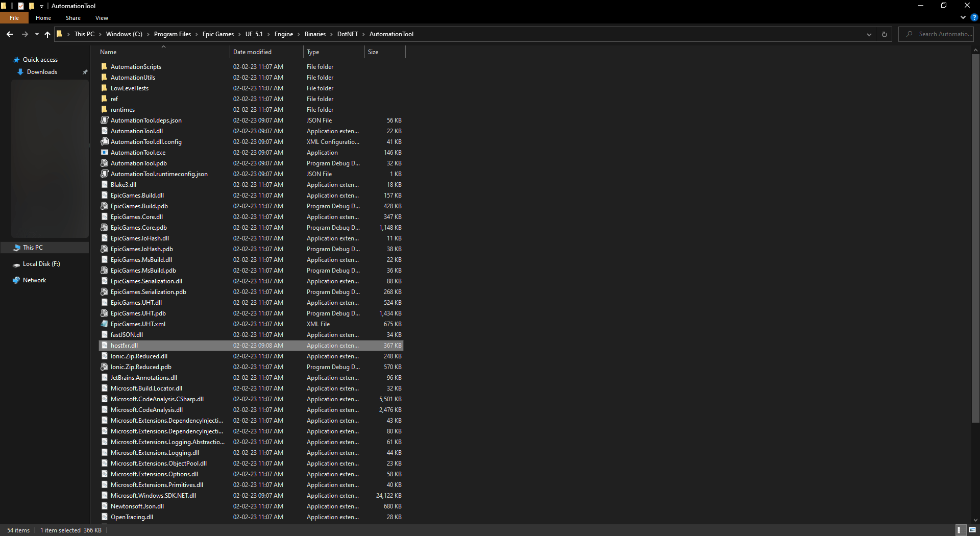Screen dimensions: 980x536
Task: Navigate to Windows (C:) in breadcrumb
Action: point(124,34)
